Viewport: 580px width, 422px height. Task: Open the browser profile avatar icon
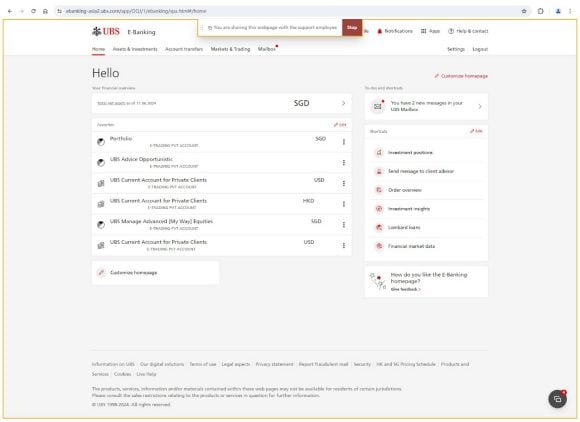pyautogui.click(x=558, y=11)
